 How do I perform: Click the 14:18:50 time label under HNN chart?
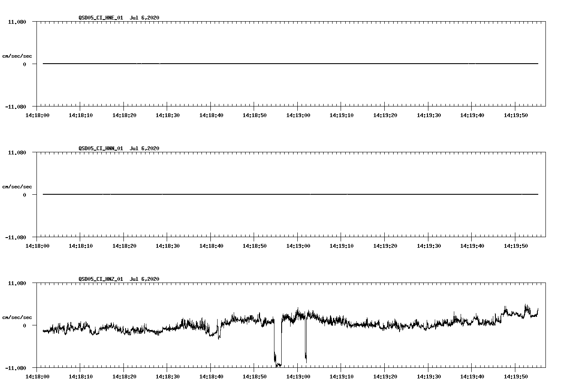click(x=254, y=246)
